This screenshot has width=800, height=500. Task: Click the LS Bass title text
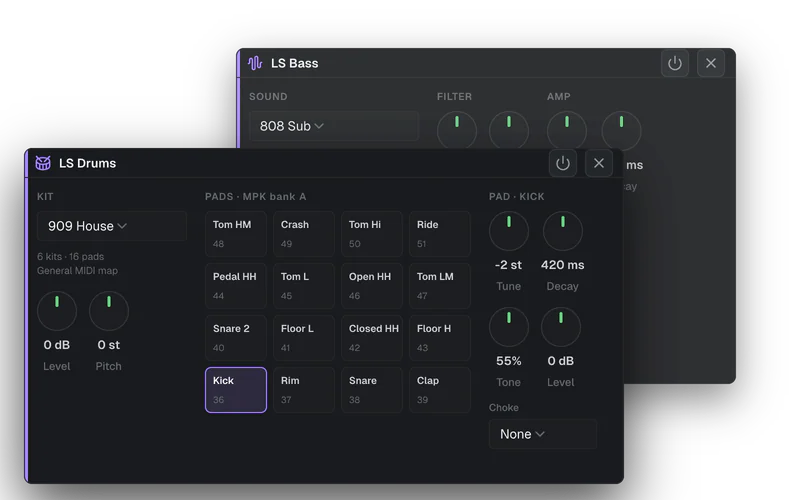pyautogui.click(x=294, y=63)
